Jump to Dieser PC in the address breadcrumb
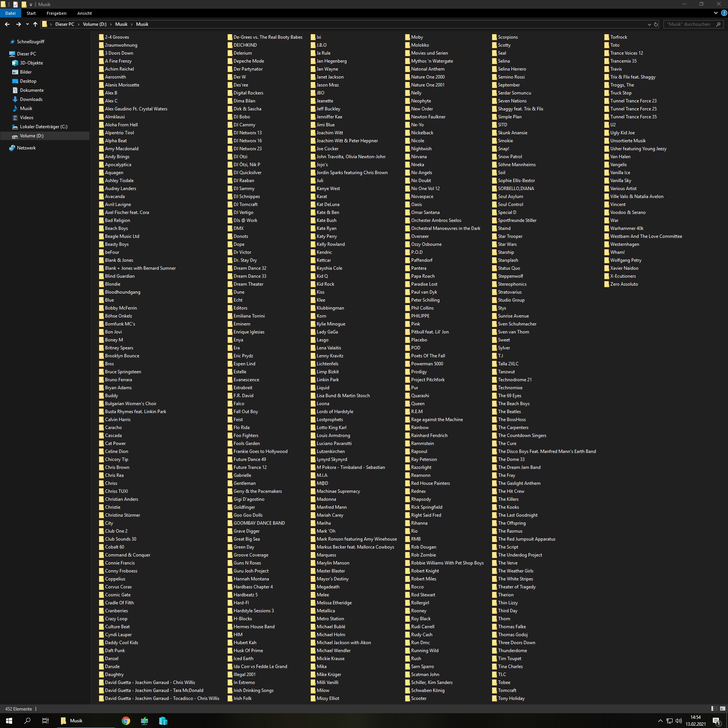 65,24
